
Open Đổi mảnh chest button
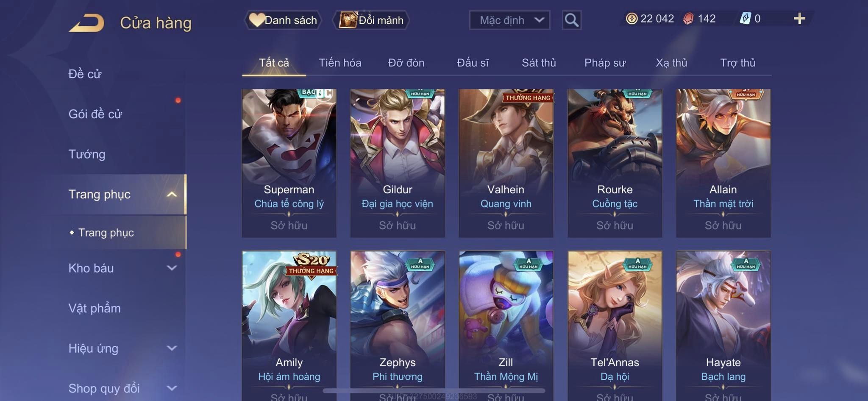coord(371,20)
